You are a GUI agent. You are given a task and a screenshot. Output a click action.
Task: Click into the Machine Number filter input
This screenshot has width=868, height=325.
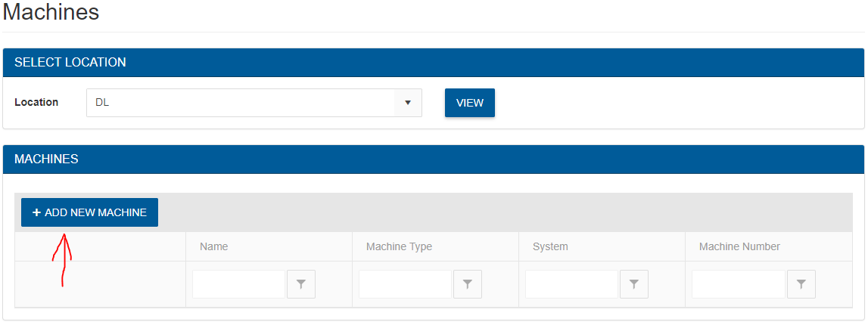(738, 284)
